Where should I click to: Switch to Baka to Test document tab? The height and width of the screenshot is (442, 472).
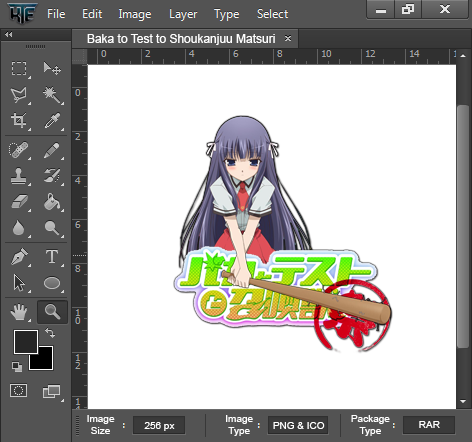181,39
